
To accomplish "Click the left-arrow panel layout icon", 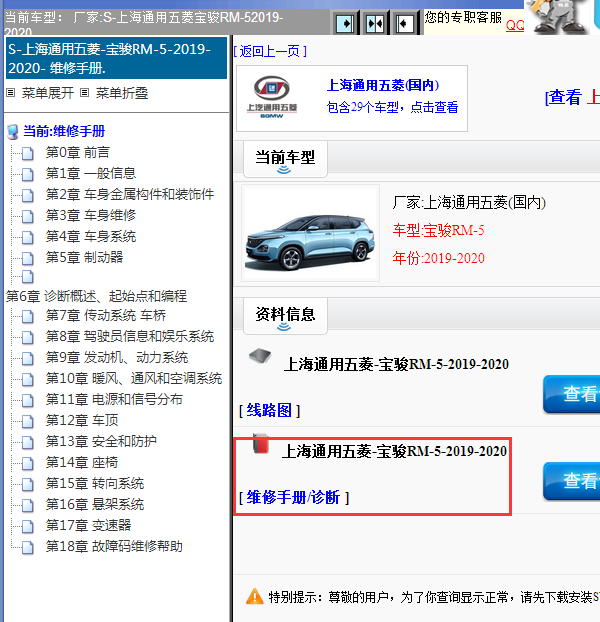I will coord(405,23).
